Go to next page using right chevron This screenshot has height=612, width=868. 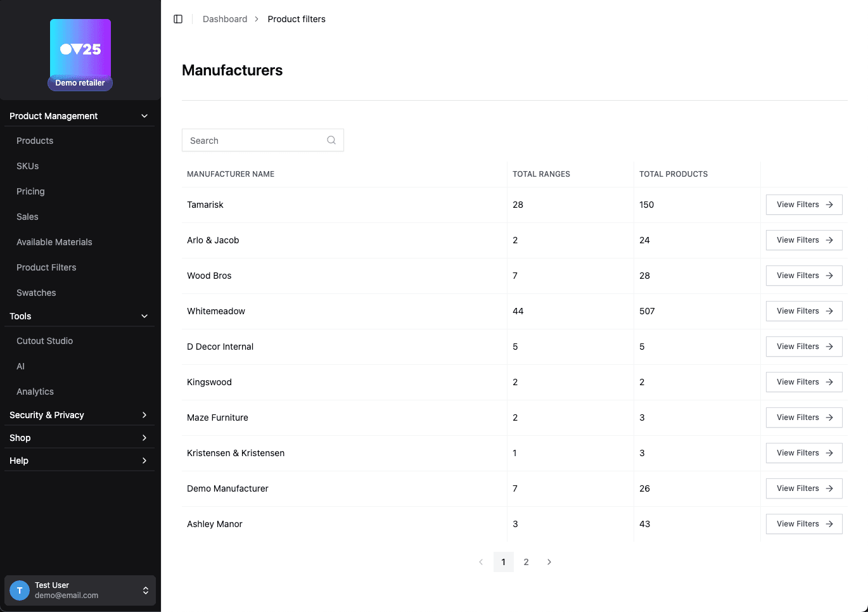point(549,562)
